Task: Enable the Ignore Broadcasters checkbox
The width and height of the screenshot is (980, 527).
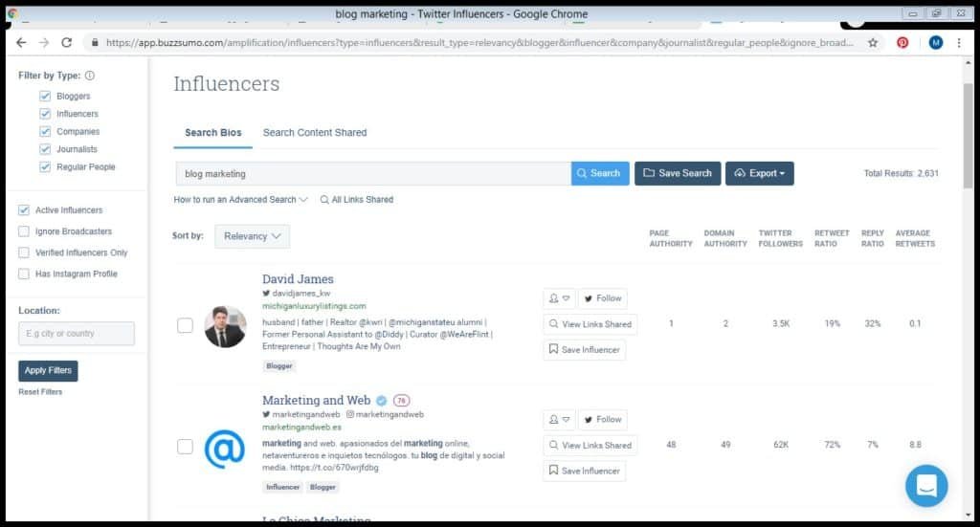Action: (x=24, y=231)
